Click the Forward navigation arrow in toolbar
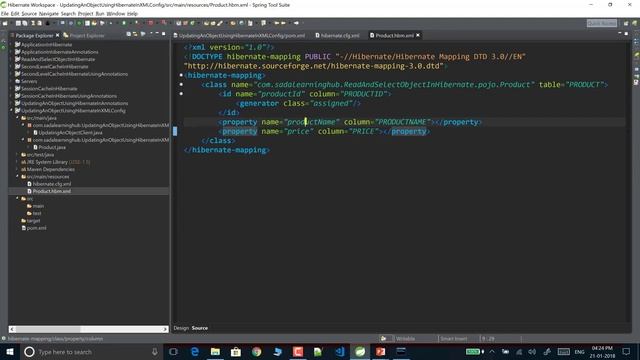 point(296,23)
